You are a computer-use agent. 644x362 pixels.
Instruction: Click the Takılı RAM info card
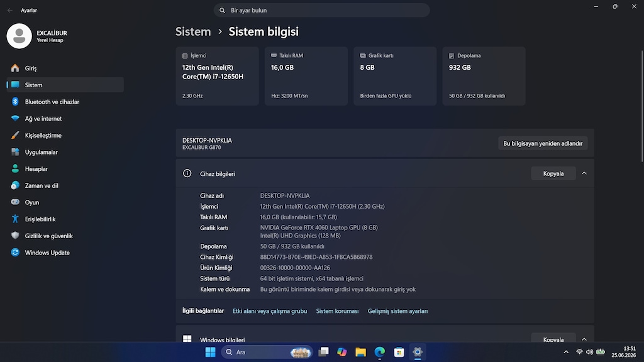[306, 76]
